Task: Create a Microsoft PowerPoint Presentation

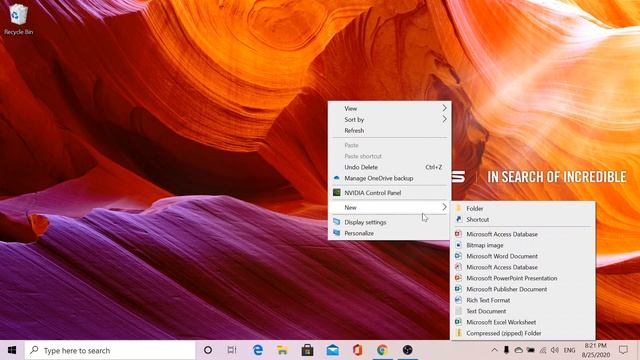Action: point(523,278)
